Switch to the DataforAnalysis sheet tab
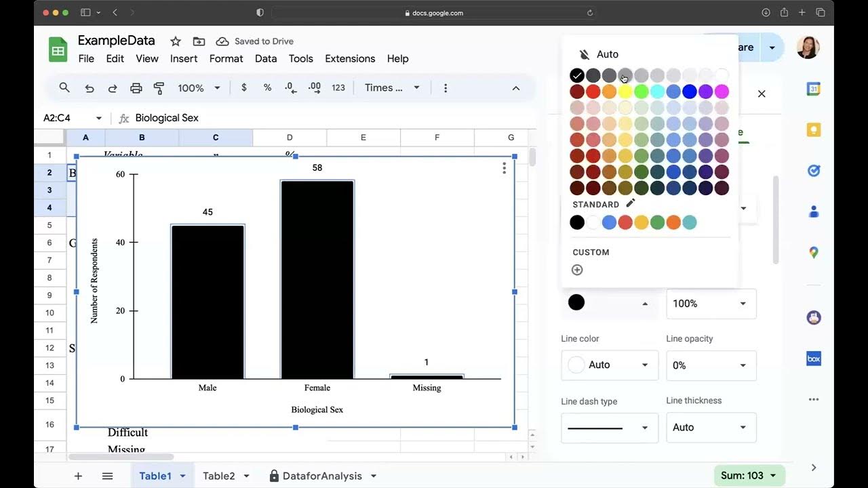The image size is (868, 488). pos(322,476)
